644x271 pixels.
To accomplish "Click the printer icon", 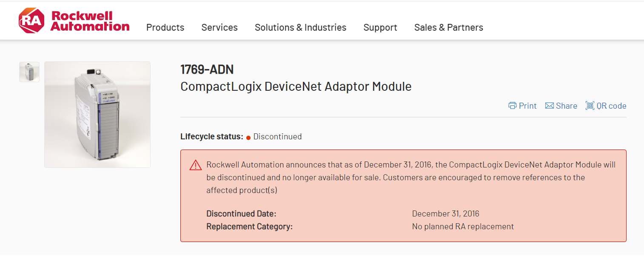I will tap(513, 106).
